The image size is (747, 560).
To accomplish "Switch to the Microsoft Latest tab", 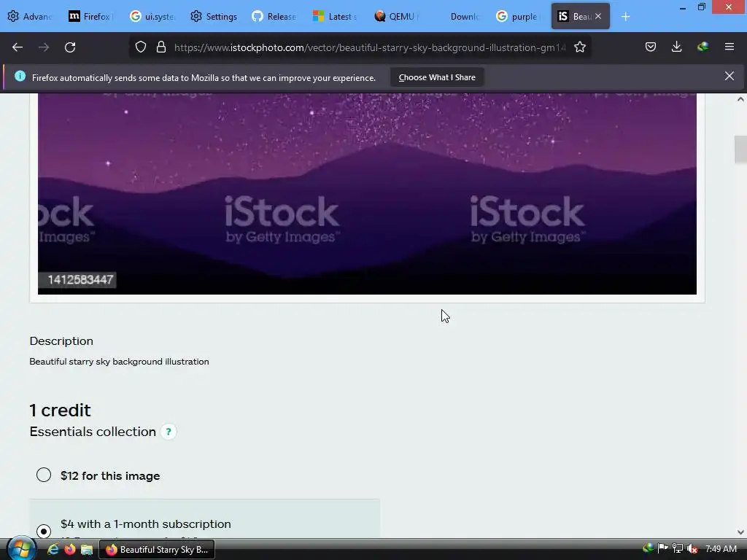I will 336,17.
